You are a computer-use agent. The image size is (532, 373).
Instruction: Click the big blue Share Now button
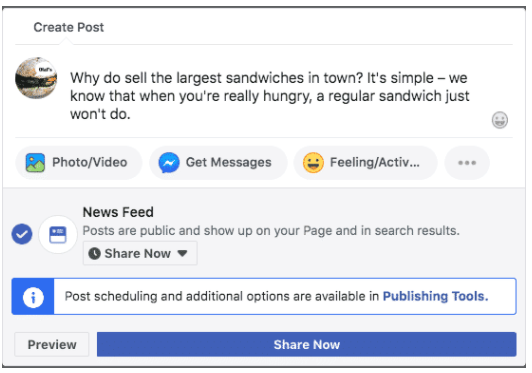pos(306,344)
